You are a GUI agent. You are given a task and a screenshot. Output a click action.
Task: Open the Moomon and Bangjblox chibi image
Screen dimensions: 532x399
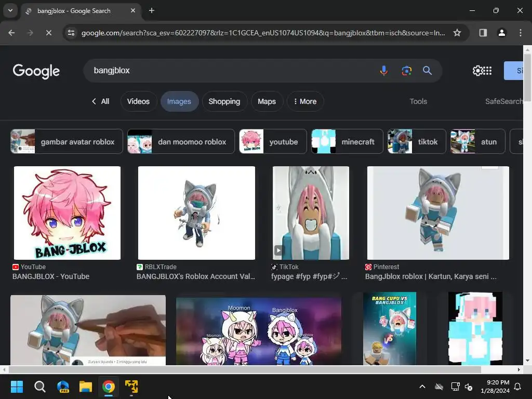point(259,331)
